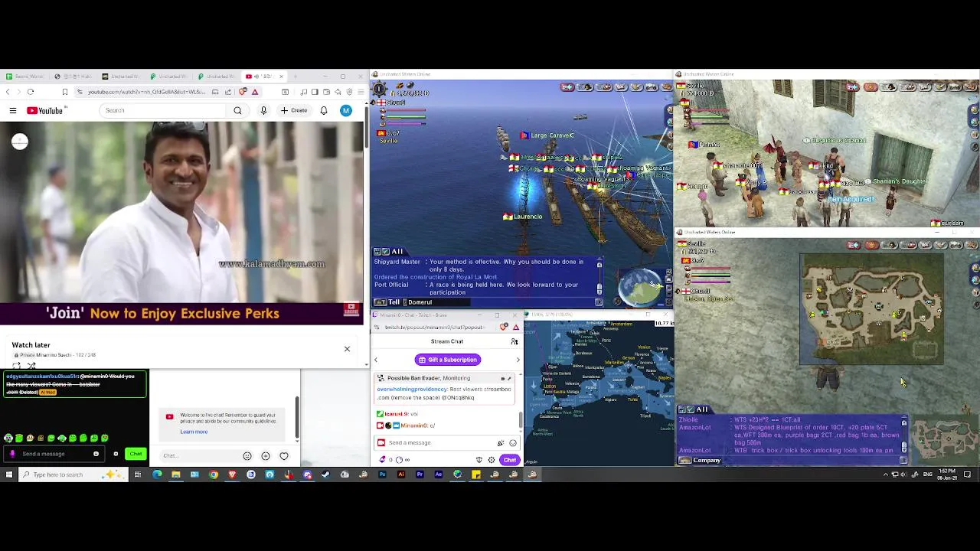Click the share icon in the address bar

pyautogui.click(x=228, y=92)
